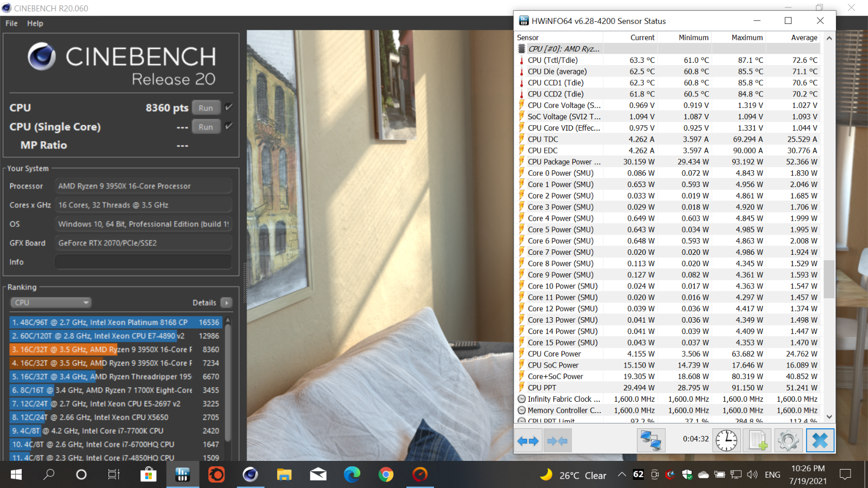The height and width of the screenshot is (488, 868).
Task: Toggle the CPU test checkbox
Action: pyautogui.click(x=229, y=107)
